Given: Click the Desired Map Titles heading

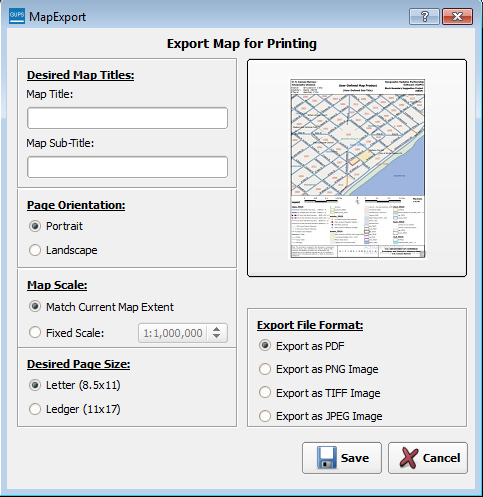Looking at the screenshot, I should [81, 75].
